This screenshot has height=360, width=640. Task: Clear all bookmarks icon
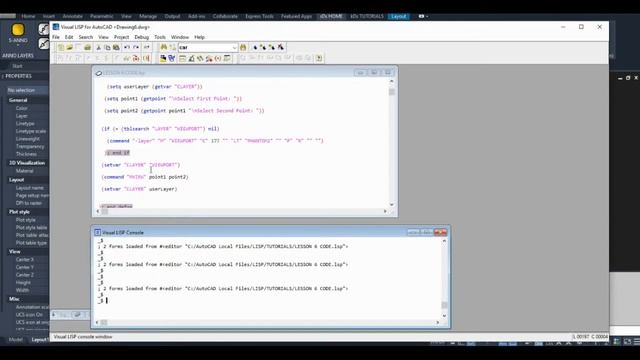pos(281,47)
